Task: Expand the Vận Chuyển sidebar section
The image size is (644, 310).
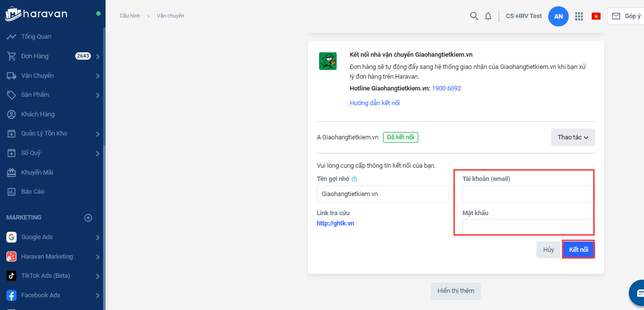Action: pyautogui.click(x=98, y=76)
